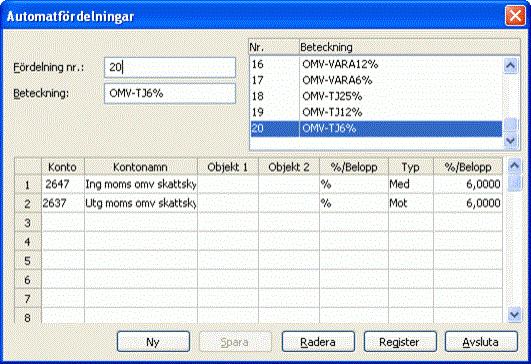Screen dimensions: 531x364
Task: Open Register with its button
Action: pos(400,342)
